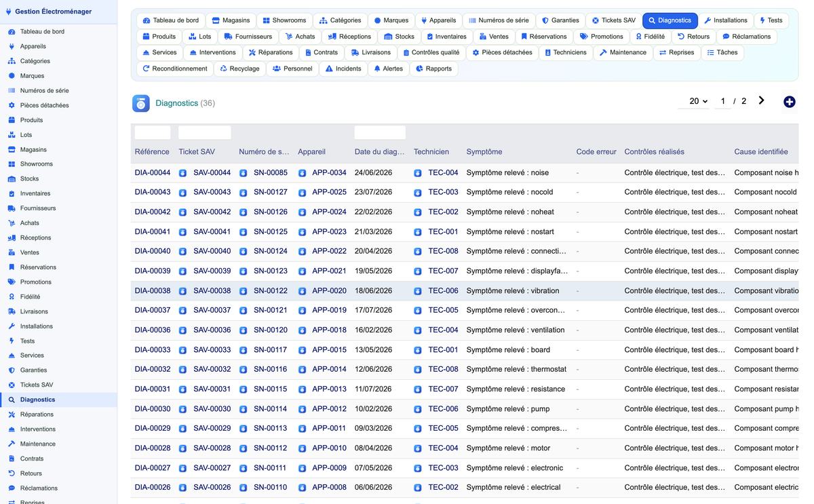
Task: Sort by Date du diagnostic column header
Action: [x=379, y=152]
